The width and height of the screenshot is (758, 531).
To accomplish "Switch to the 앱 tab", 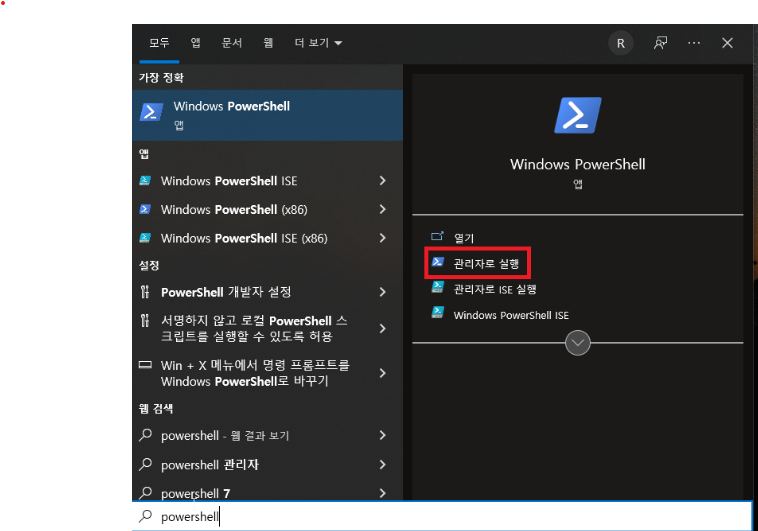I will [195, 43].
